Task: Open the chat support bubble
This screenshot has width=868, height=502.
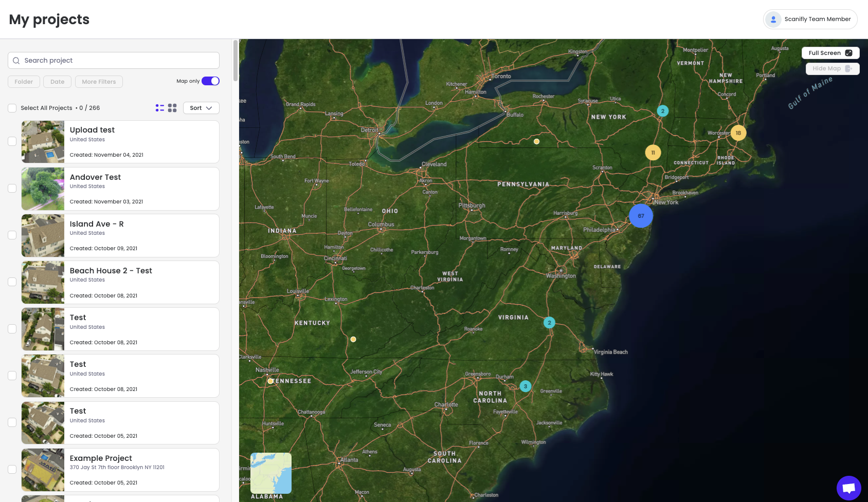Action: pyautogui.click(x=848, y=488)
